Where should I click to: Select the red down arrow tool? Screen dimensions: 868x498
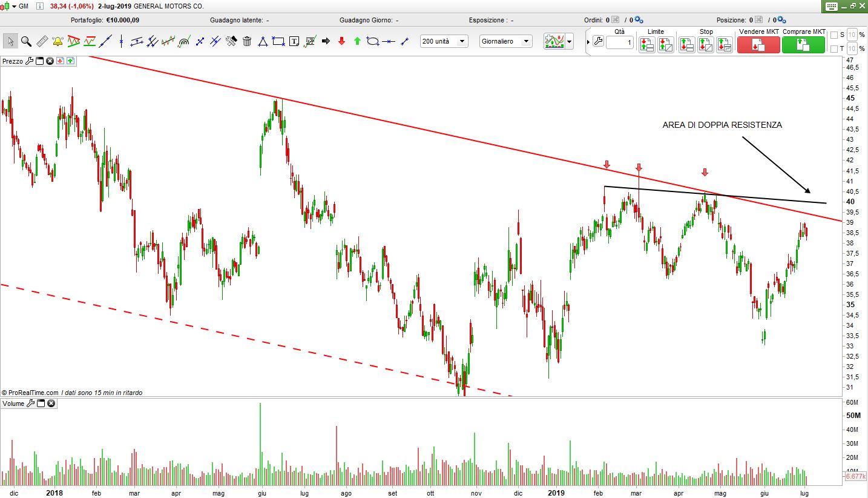[341, 41]
